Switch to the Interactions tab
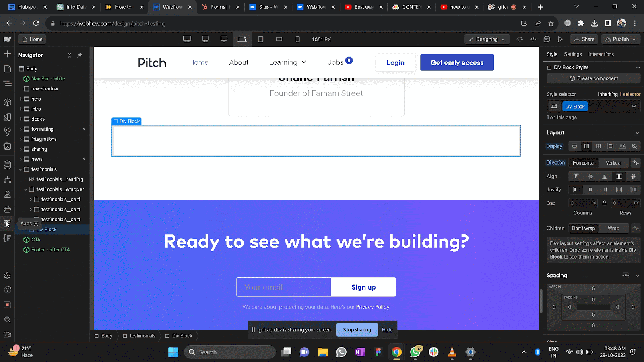Viewport: 644px width, 362px height. (x=601, y=54)
